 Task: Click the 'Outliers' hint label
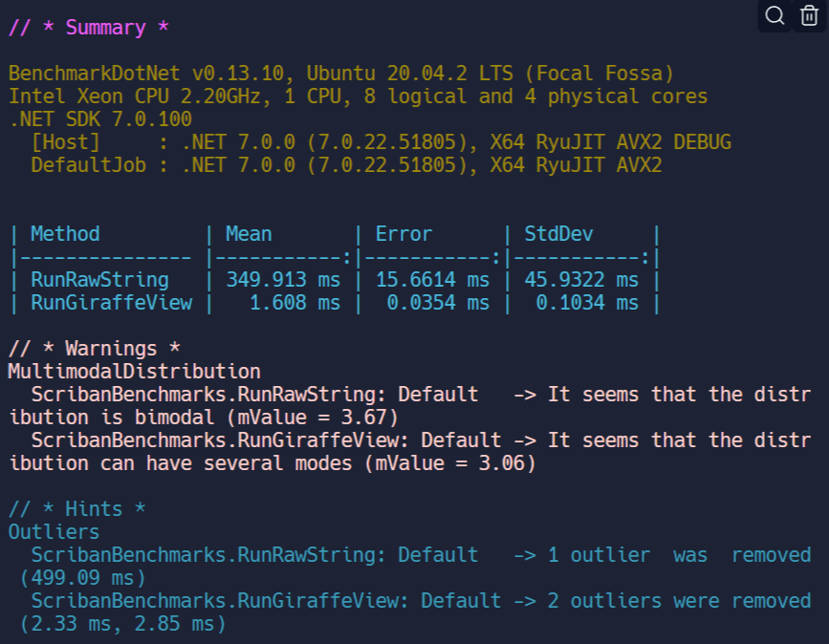54,532
